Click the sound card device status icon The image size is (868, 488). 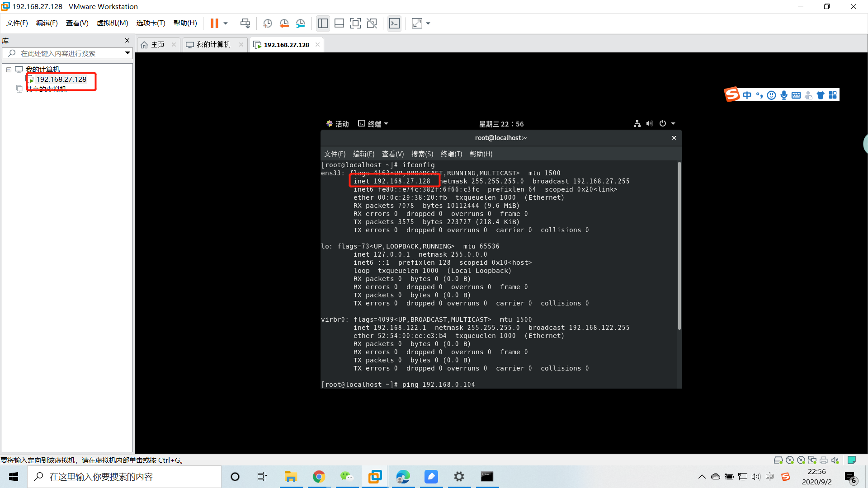835,460
